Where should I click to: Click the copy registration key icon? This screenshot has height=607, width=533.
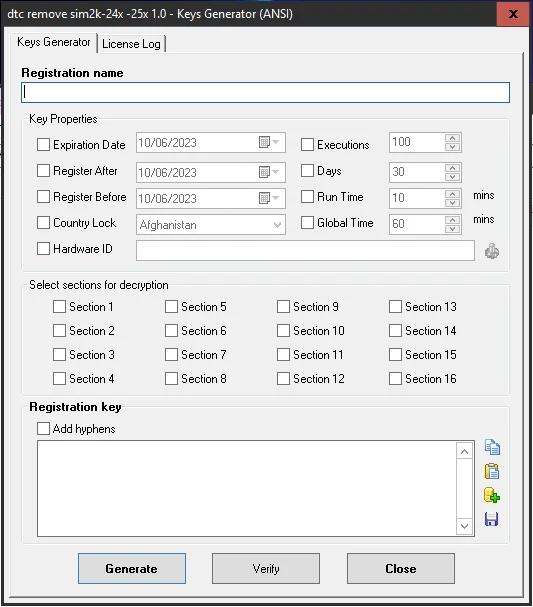[492, 448]
